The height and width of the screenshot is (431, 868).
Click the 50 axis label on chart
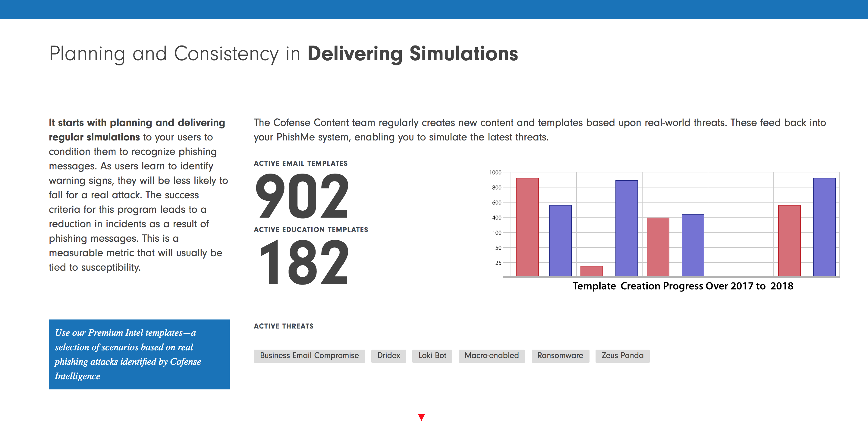click(x=498, y=248)
